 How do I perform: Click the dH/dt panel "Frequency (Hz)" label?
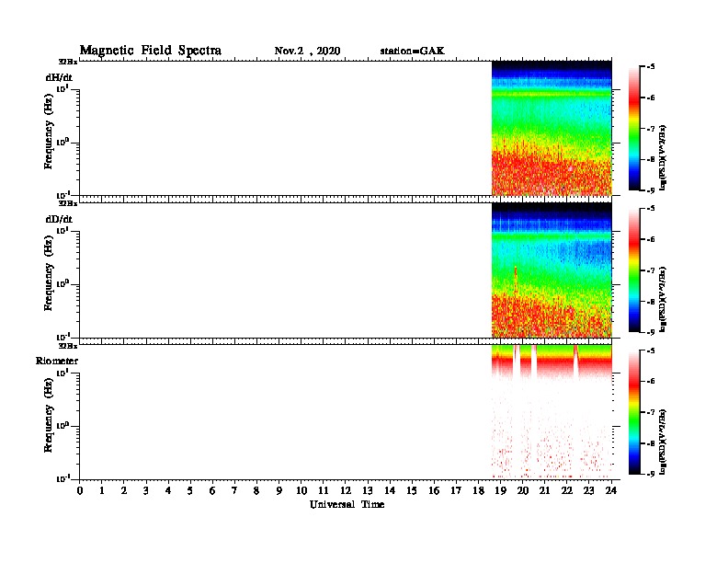(49, 132)
